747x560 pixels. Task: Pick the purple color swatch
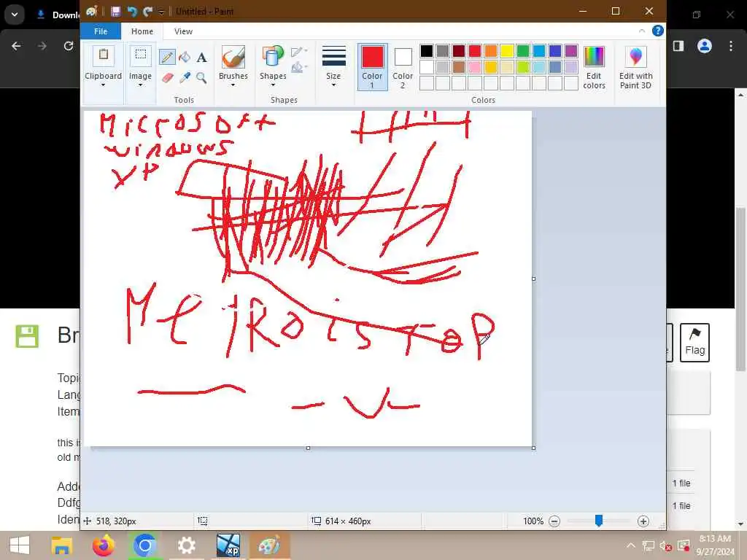point(571,51)
